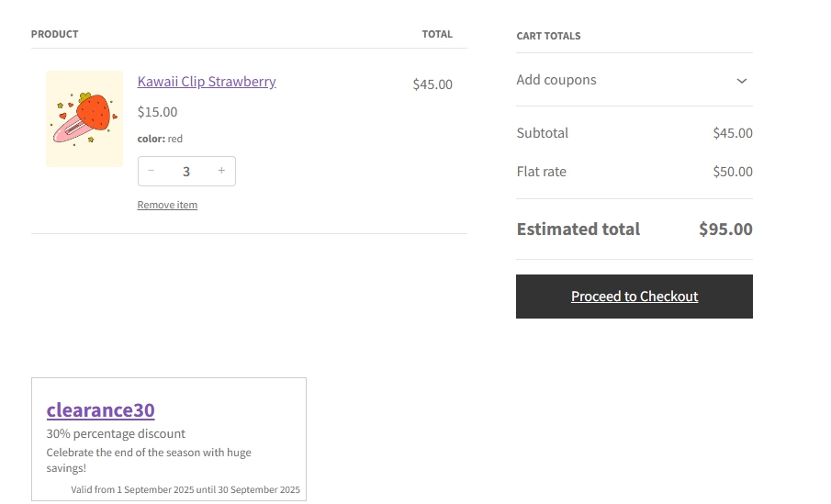Click the Add coupons label
The image size is (831, 504).
tap(556, 80)
